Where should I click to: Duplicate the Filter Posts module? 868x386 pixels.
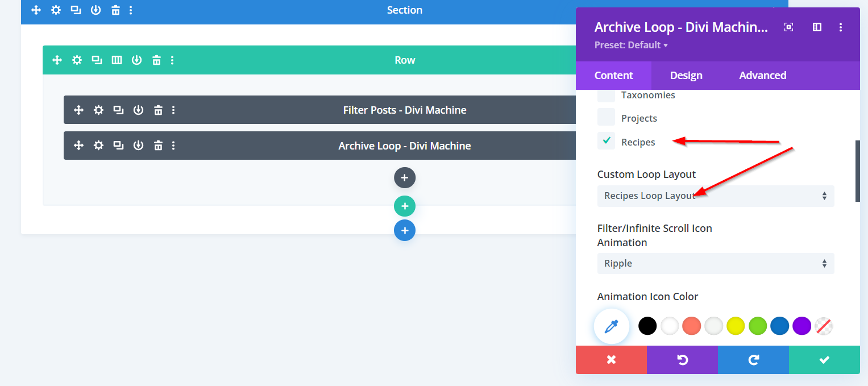click(x=118, y=110)
